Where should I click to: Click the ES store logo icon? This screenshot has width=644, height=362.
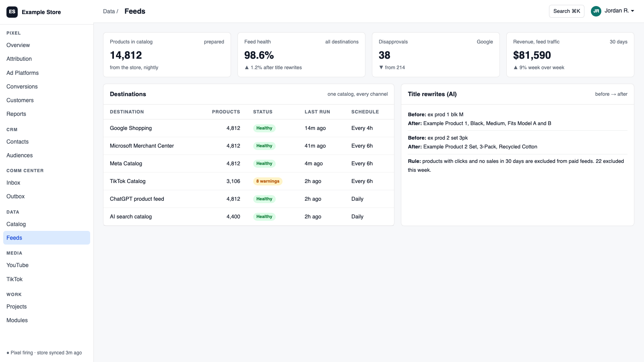pos(12,12)
